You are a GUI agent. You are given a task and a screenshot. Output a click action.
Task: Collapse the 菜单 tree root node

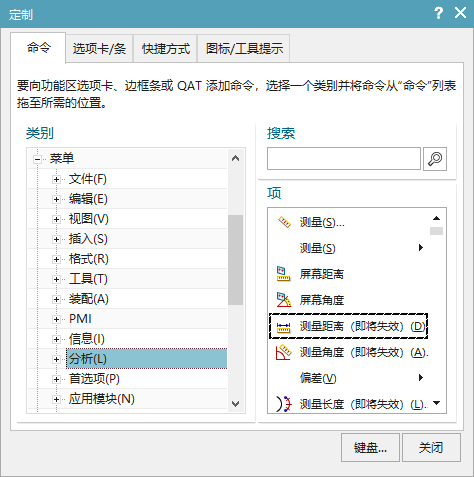[x=37, y=159]
